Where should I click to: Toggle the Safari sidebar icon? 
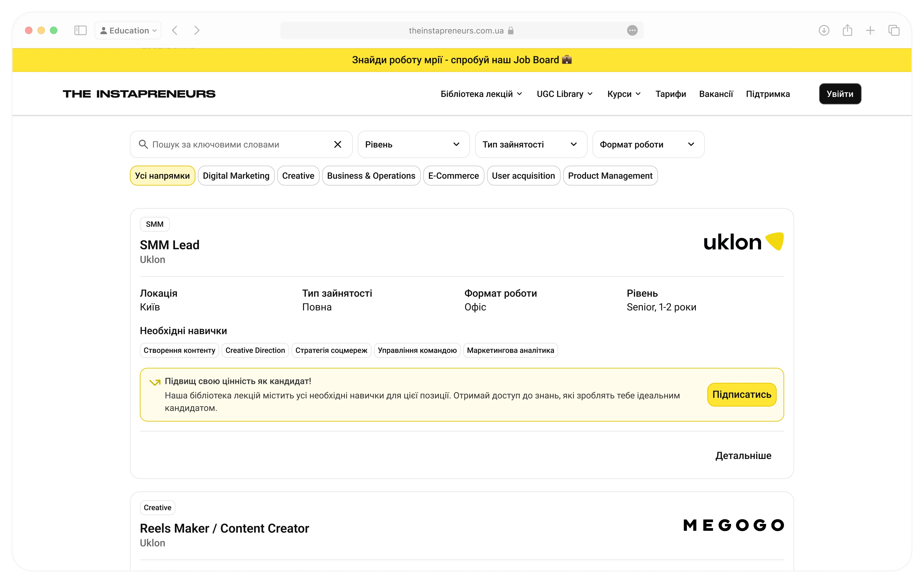[x=80, y=30]
